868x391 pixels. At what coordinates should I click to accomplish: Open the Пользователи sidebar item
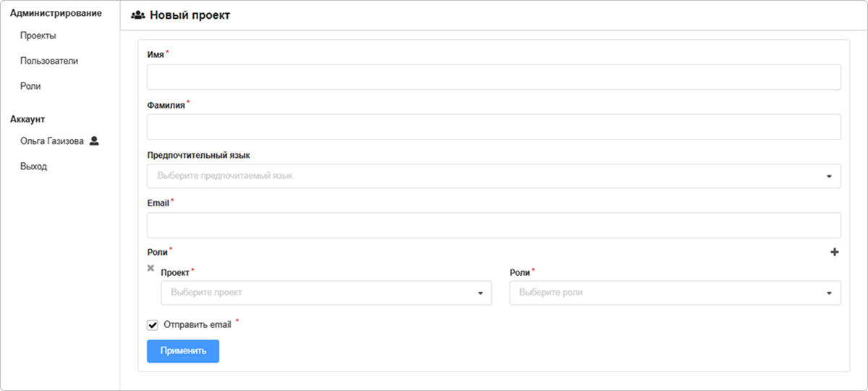[x=49, y=61]
